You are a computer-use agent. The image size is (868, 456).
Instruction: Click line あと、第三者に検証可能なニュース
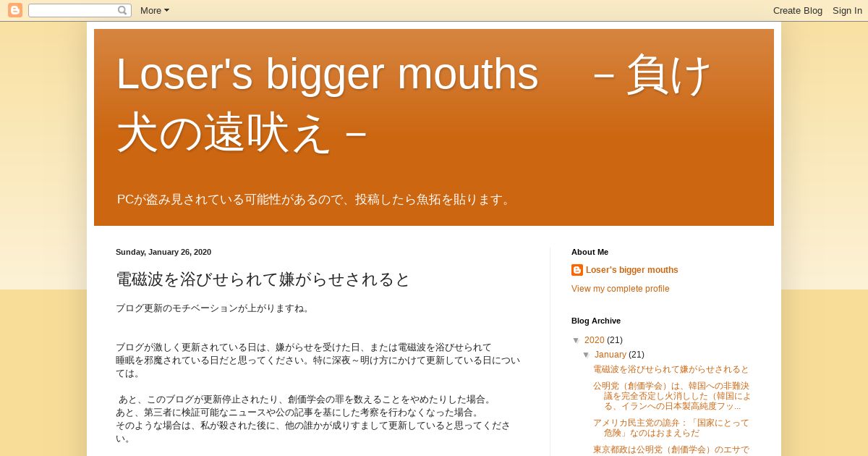[x=299, y=413]
